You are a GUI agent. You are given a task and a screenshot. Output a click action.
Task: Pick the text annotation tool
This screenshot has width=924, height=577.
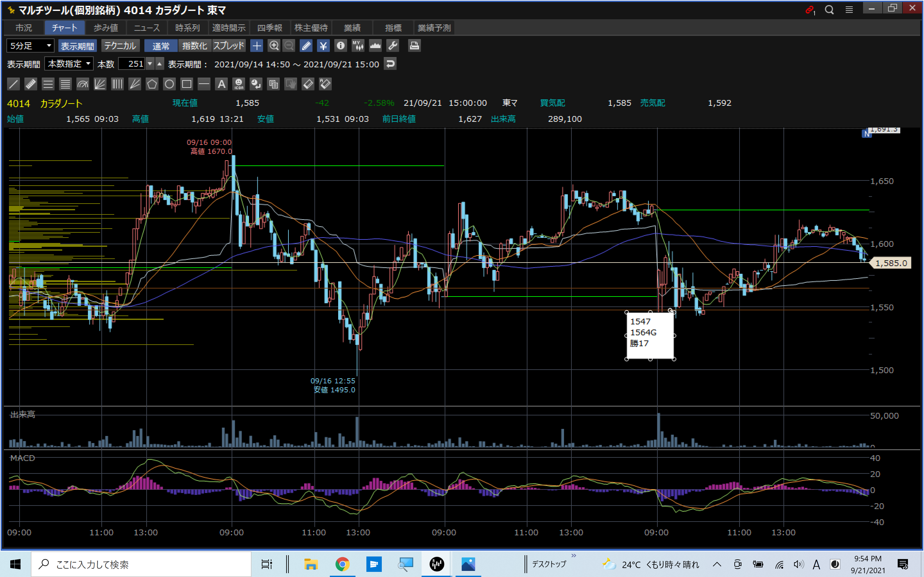coord(221,84)
